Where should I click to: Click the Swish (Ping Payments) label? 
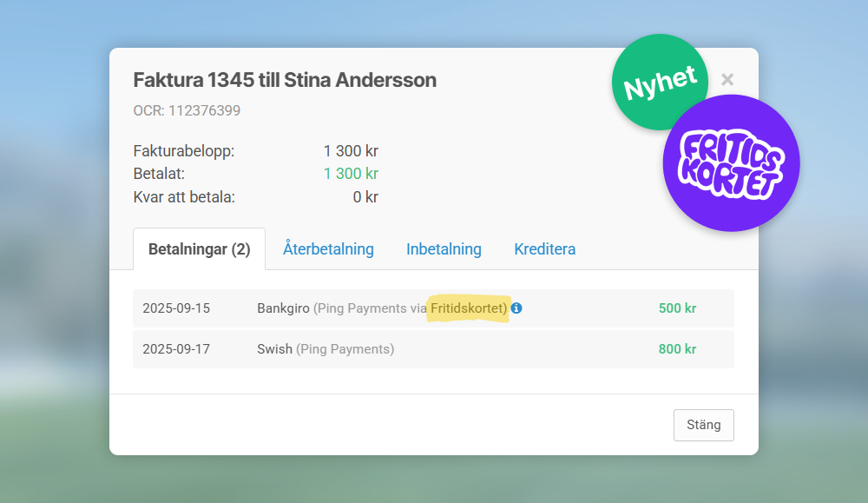[325, 349]
